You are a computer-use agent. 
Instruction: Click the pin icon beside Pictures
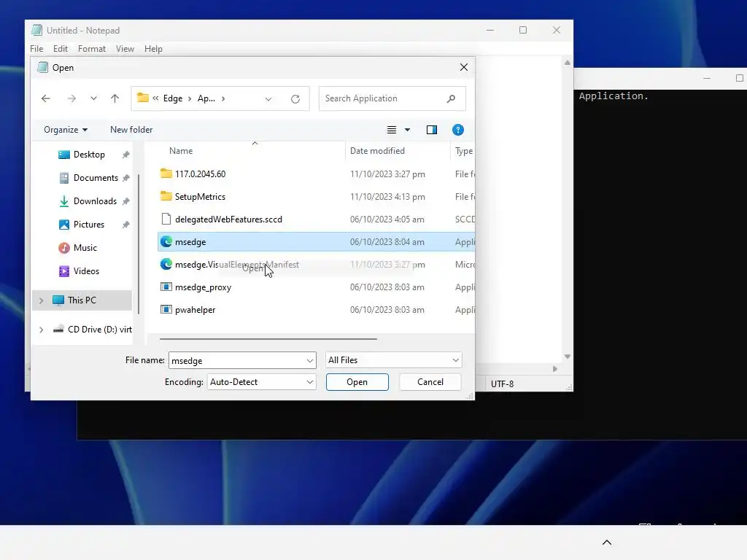click(125, 225)
